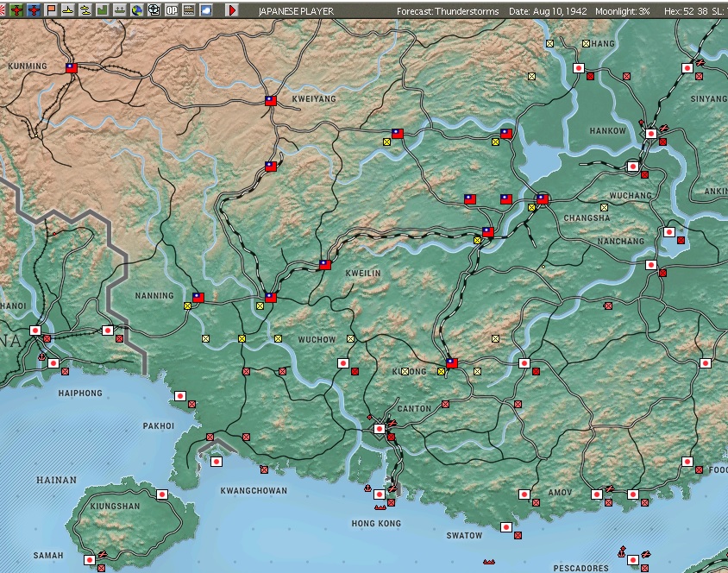
Task: Select the Japanese flag base at Wuchow
Action: [343, 363]
